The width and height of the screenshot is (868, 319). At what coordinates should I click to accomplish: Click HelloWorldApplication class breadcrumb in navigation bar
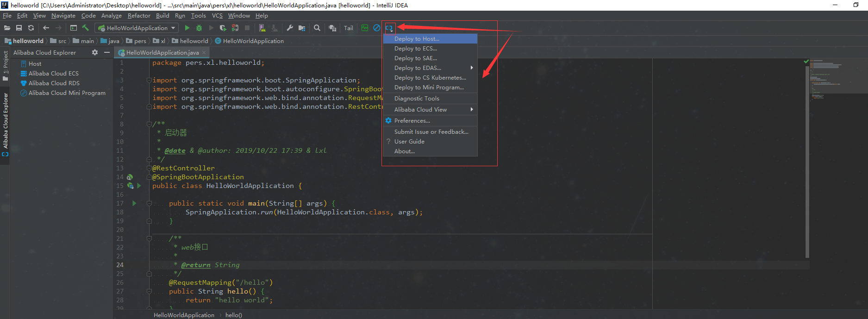tap(249, 41)
